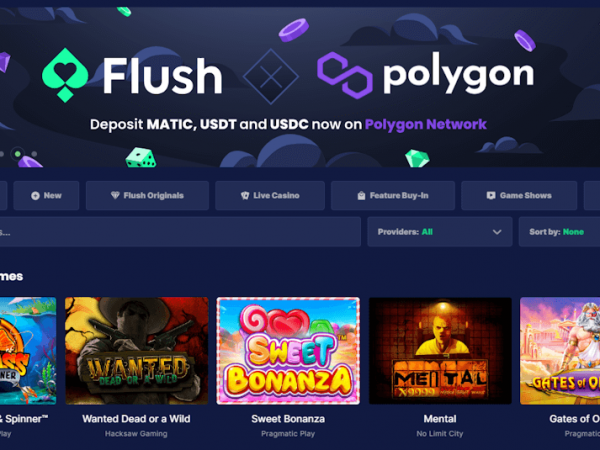Switch to the last banner slide dot

click(x=34, y=154)
